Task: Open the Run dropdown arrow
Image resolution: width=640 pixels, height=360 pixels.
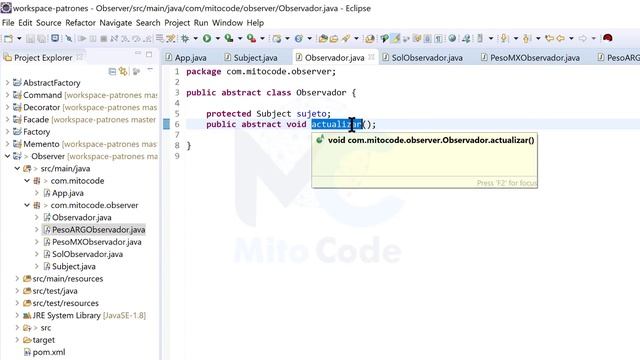Action: (x=218, y=38)
